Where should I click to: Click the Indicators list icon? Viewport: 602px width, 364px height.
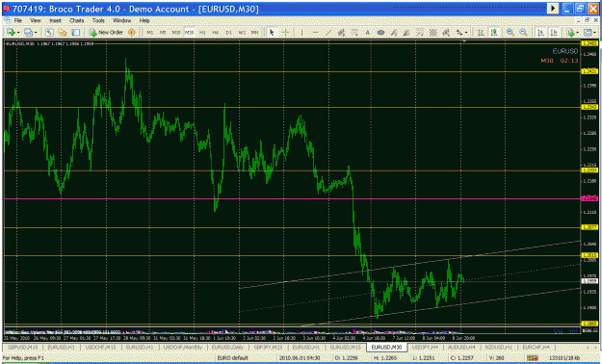point(570,33)
